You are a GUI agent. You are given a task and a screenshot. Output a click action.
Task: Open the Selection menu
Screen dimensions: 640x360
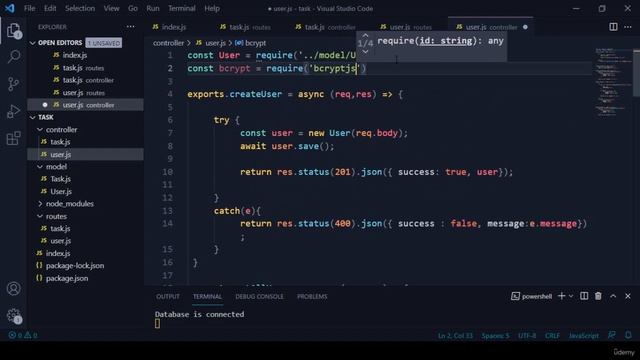[x=80, y=8]
